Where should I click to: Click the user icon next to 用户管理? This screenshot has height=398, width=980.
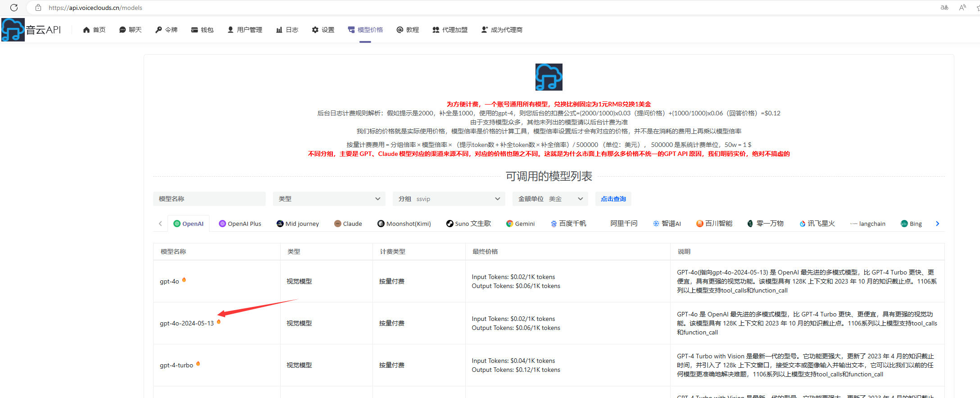point(231,30)
